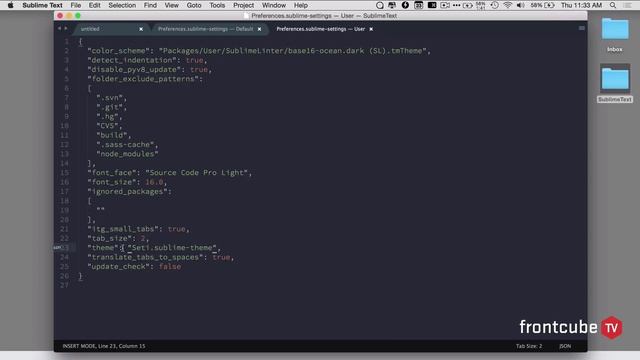This screenshot has height=360, width=640.
Task: Click the "CVS" entry
Action: (x=107, y=126)
